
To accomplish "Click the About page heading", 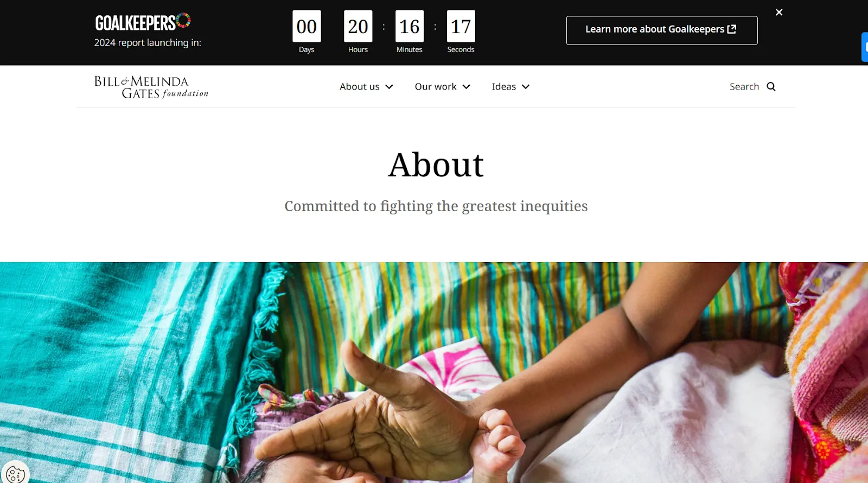I will pos(436,164).
